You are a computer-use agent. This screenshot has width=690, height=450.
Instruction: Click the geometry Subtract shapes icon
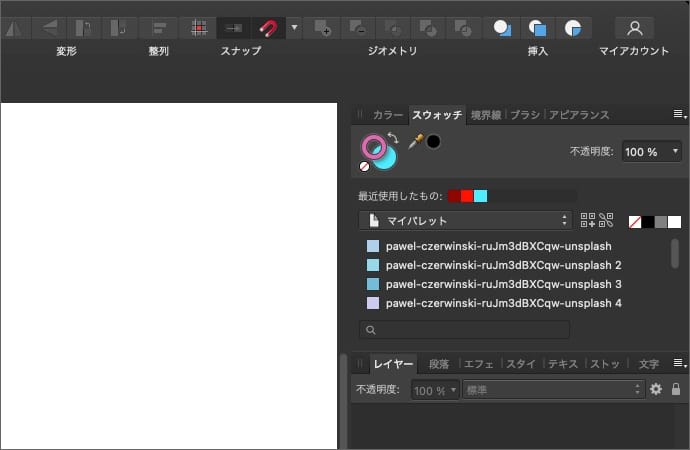[x=358, y=28]
